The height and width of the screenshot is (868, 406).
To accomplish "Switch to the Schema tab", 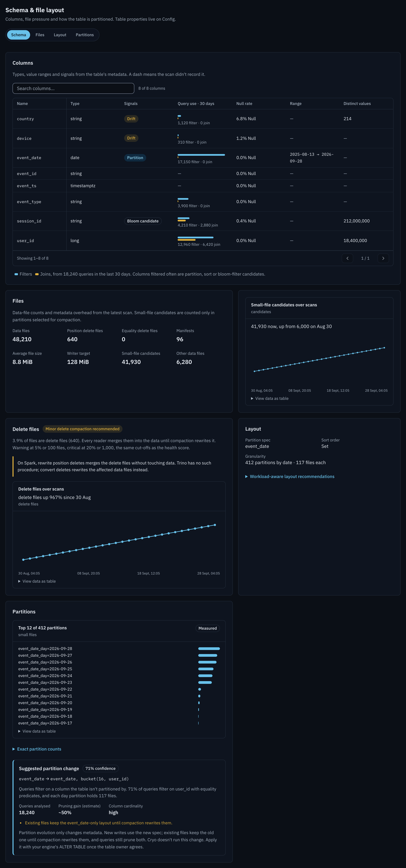I will point(18,35).
